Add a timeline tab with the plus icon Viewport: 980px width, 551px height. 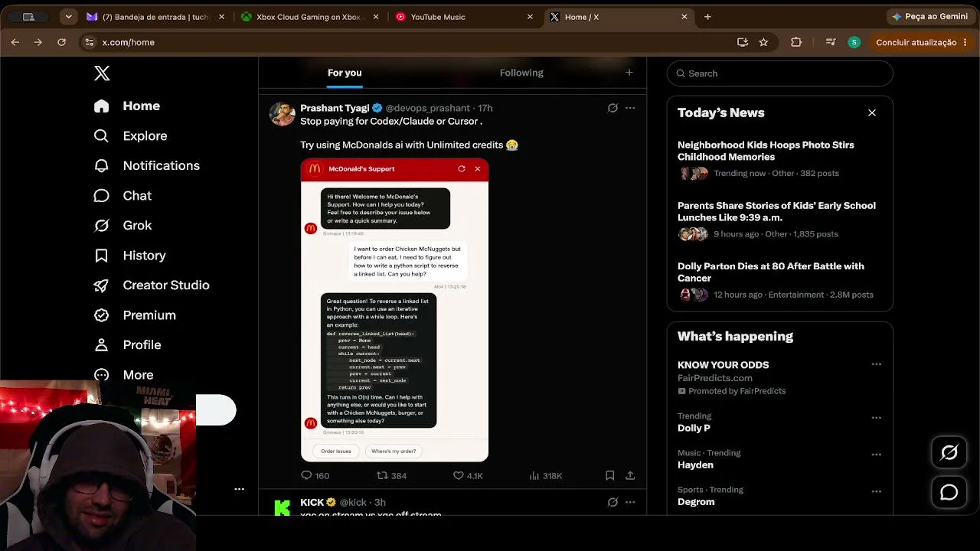pos(629,73)
